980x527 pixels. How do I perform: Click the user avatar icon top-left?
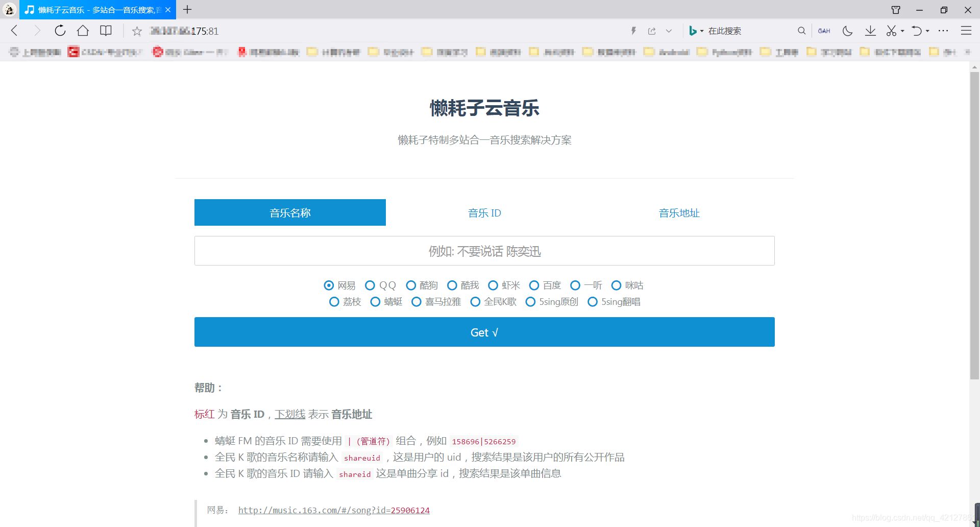pos(10,10)
